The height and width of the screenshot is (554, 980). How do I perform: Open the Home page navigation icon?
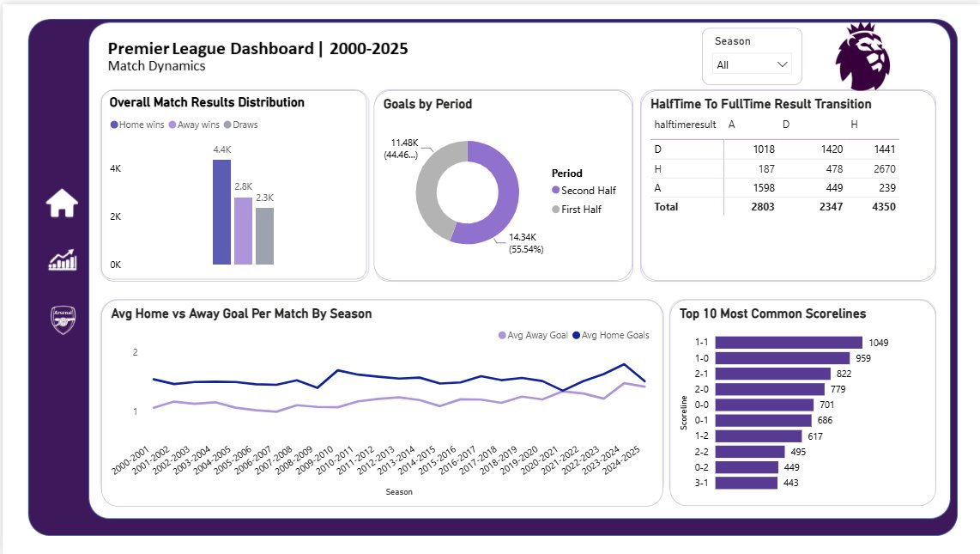(62, 204)
